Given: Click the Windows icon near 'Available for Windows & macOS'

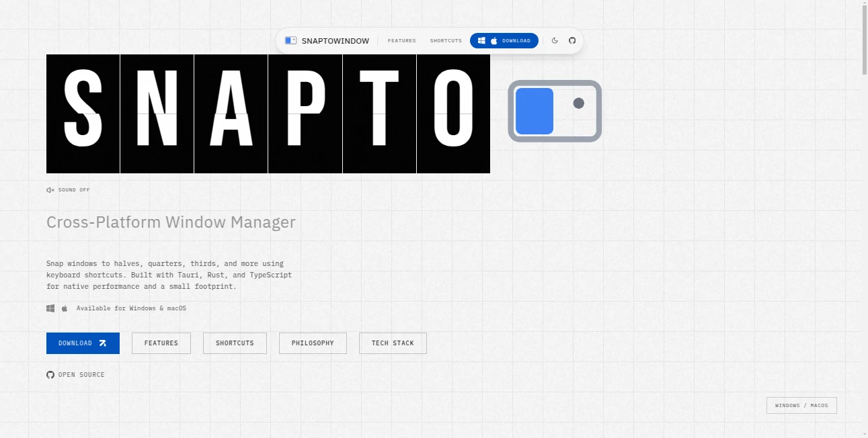Looking at the screenshot, I should click(x=50, y=308).
